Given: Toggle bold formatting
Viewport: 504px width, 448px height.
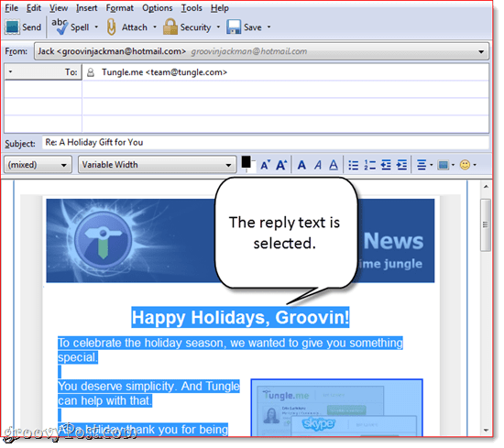Looking at the screenshot, I should (x=301, y=165).
